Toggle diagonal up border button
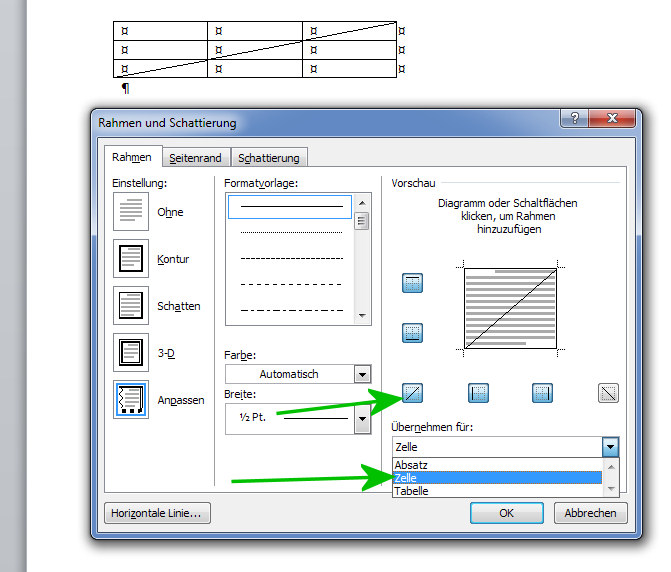 [412, 393]
